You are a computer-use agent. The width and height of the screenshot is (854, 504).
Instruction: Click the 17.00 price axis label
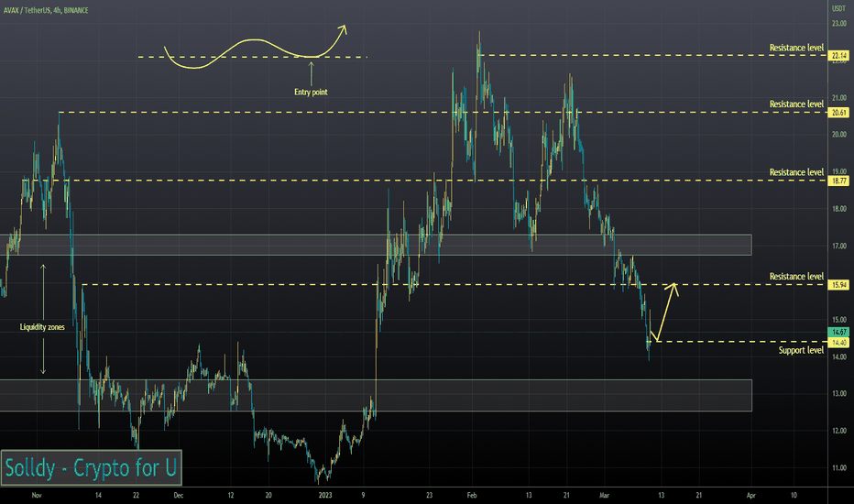[x=838, y=247]
